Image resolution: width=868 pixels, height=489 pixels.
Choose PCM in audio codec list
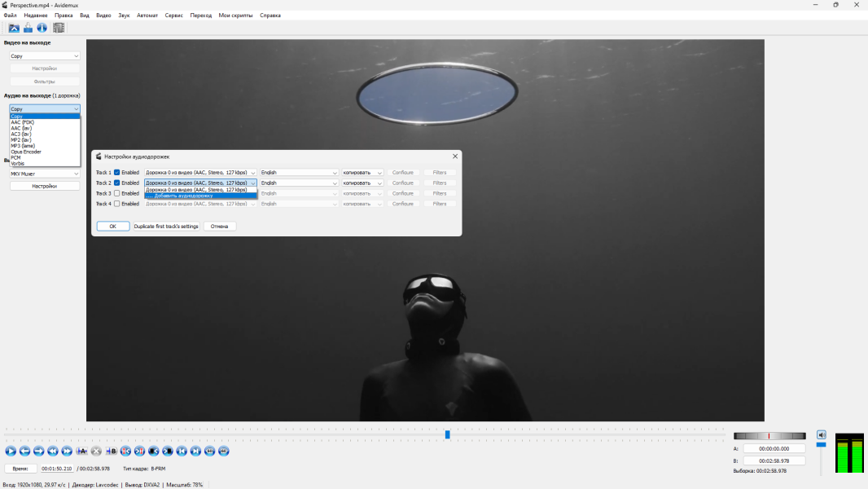click(x=44, y=158)
